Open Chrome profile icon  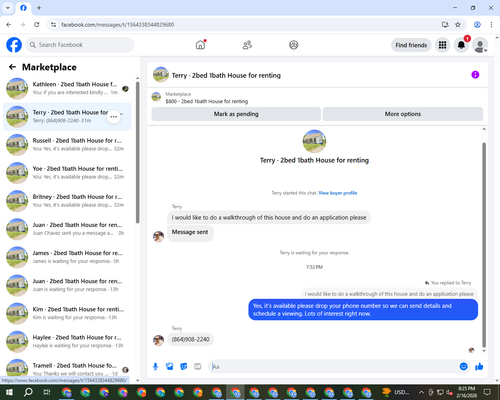(477, 25)
